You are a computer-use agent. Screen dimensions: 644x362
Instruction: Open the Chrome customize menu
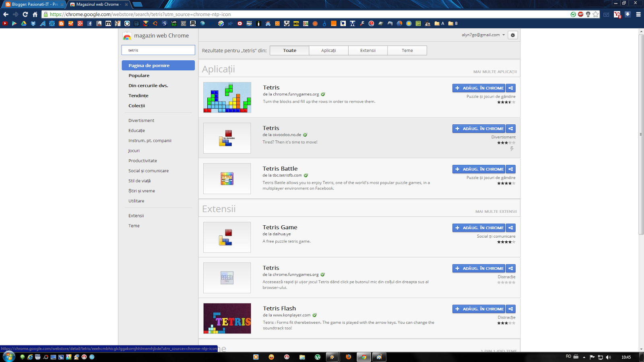click(638, 14)
